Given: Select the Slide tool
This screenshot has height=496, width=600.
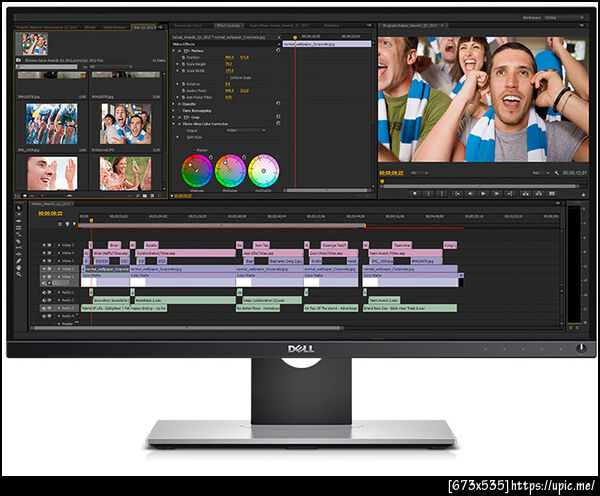Looking at the screenshot, I should pyautogui.click(x=18, y=254).
